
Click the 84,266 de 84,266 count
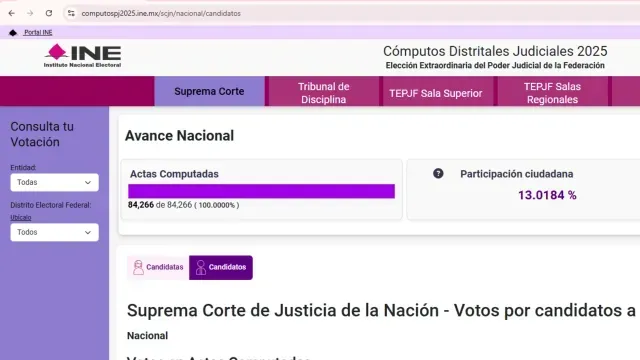(160, 205)
